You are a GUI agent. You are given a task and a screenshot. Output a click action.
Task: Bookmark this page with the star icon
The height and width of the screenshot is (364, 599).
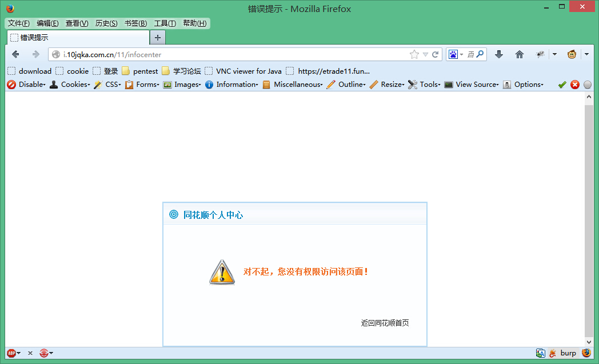414,55
